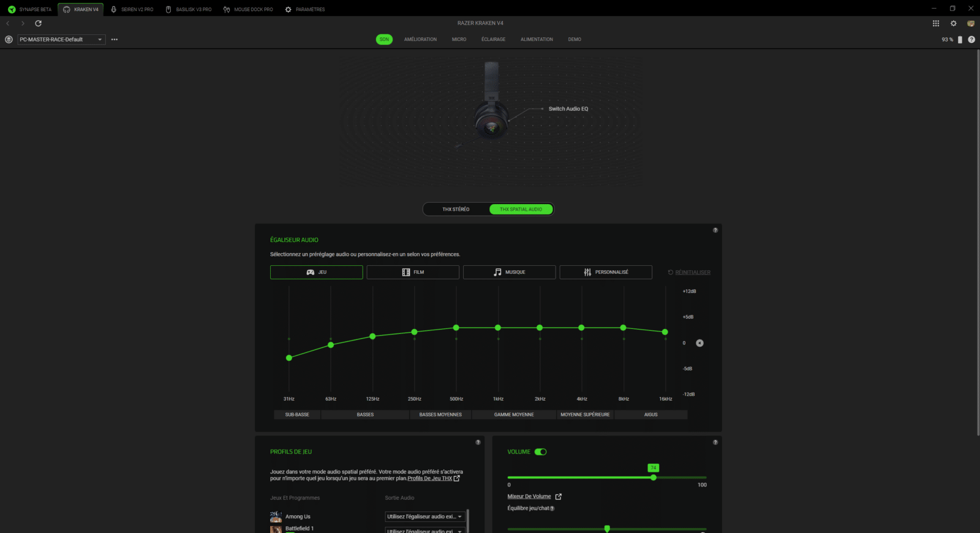980x533 pixels.
Task: Click the gear icon on the Paramètres tab
Action: point(288,9)
